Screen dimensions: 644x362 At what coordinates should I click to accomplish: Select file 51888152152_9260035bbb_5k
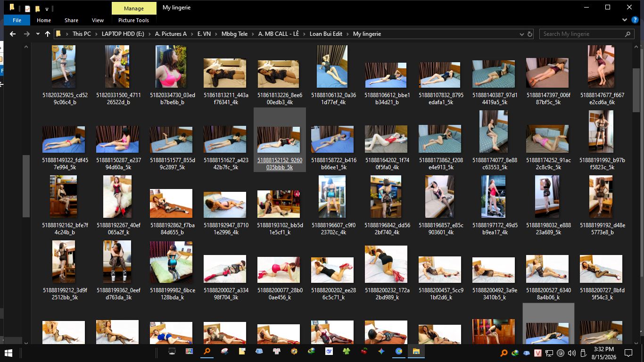tap(280, 140)
